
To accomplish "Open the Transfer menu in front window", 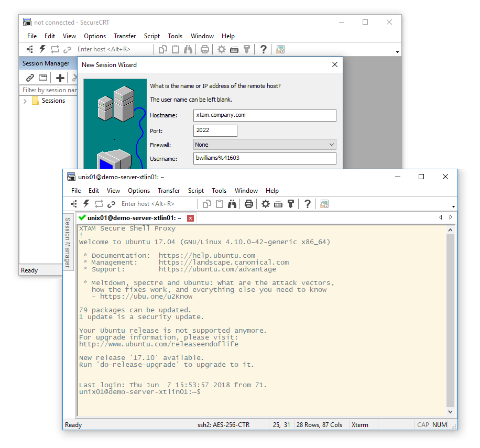I will [x=169, y=191].
